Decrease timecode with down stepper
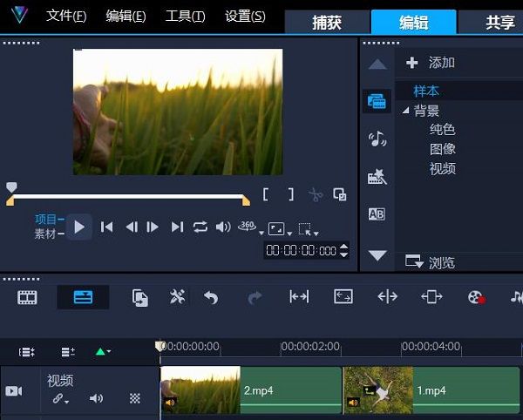Viewport: 523px width, 420px height. 344,254
